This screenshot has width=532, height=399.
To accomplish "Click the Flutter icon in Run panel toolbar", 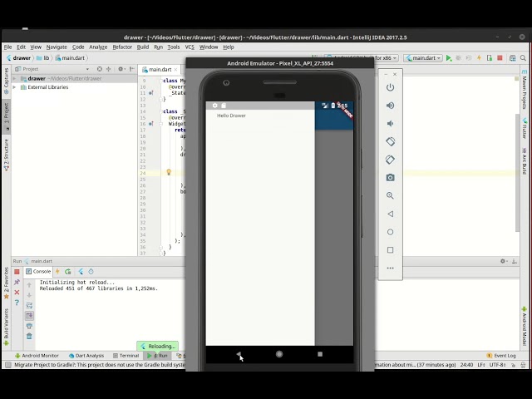I will point(81,272).
